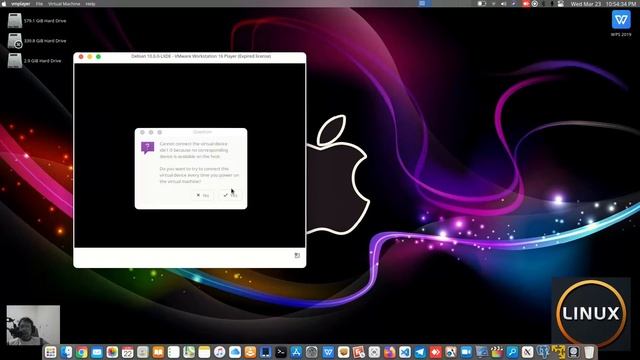
Task: Click Yes in the VMware question dialog
Action: [230, 195]
